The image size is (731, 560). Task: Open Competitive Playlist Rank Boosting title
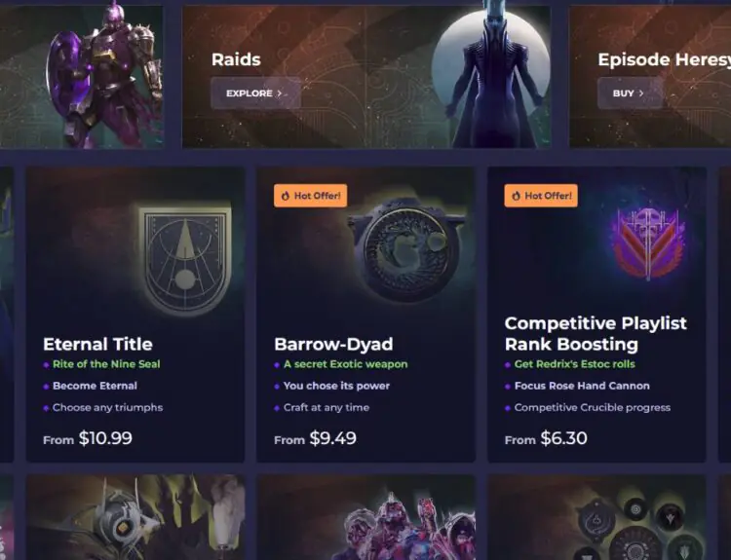[x=596, y=334]
